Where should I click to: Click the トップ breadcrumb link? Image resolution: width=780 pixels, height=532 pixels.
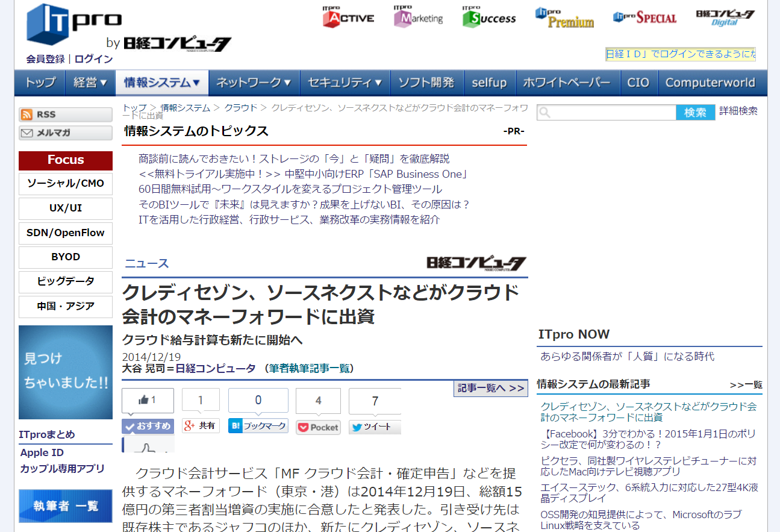coord(135,108)
